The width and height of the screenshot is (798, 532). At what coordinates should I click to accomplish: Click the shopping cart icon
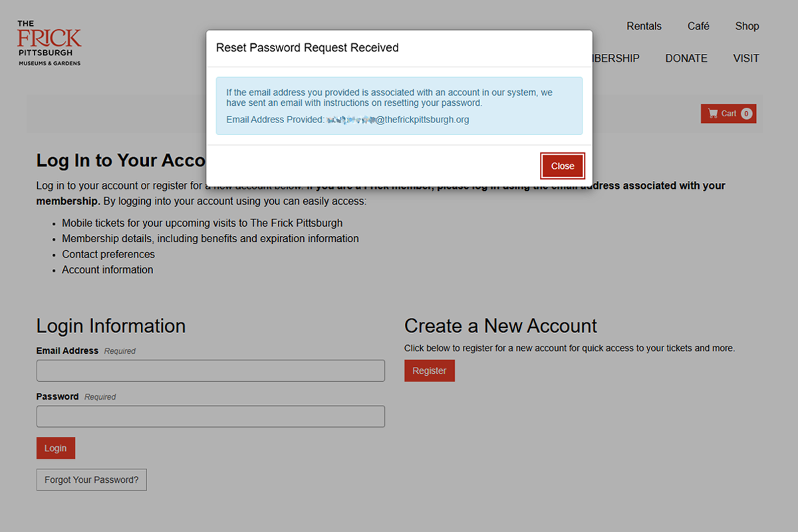coord(713,114)
